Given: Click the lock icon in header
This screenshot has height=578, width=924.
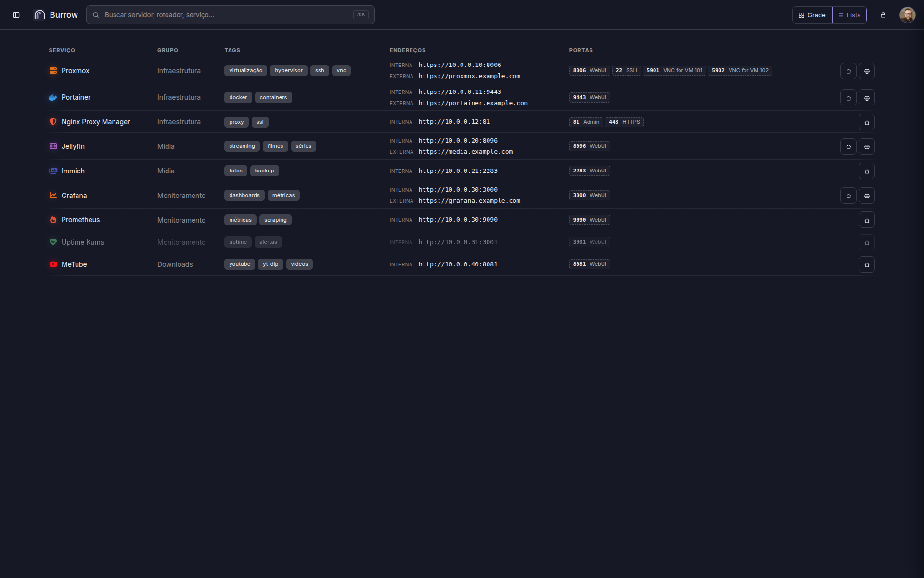Looking at the screenshot, I should (x=883, y=15).
